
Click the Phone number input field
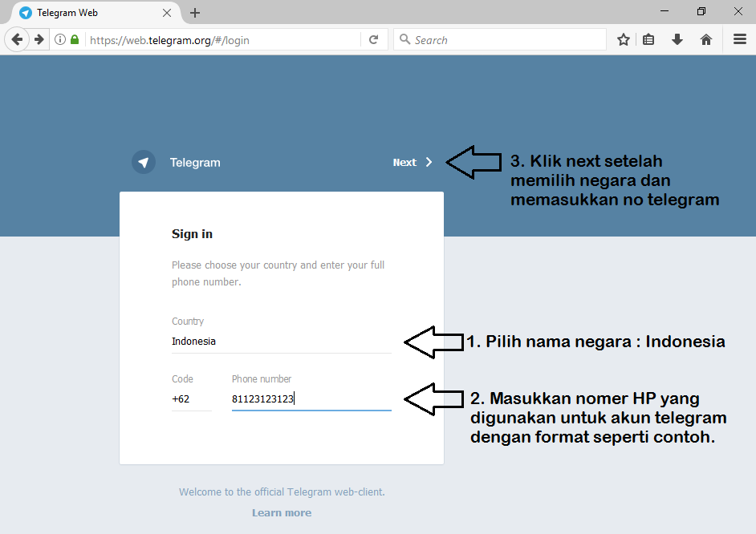[311, 399]
